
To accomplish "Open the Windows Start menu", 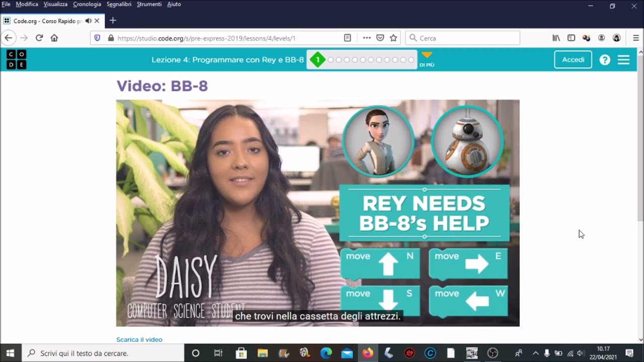I will click(10, 353).
